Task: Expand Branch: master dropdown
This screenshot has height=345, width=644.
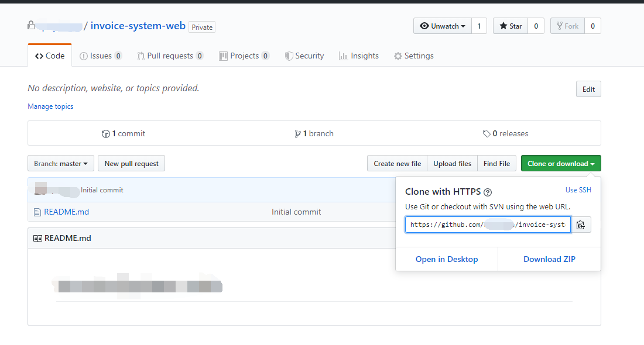Action: 61,163
